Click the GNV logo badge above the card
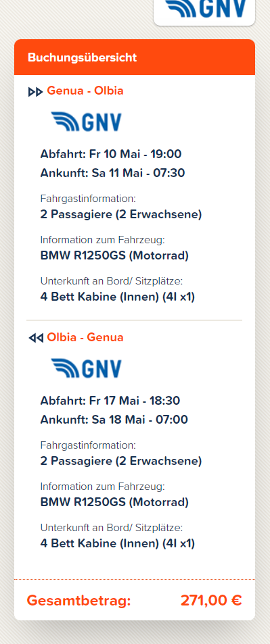The image size is (270, 644). click(x=204, y=10)
